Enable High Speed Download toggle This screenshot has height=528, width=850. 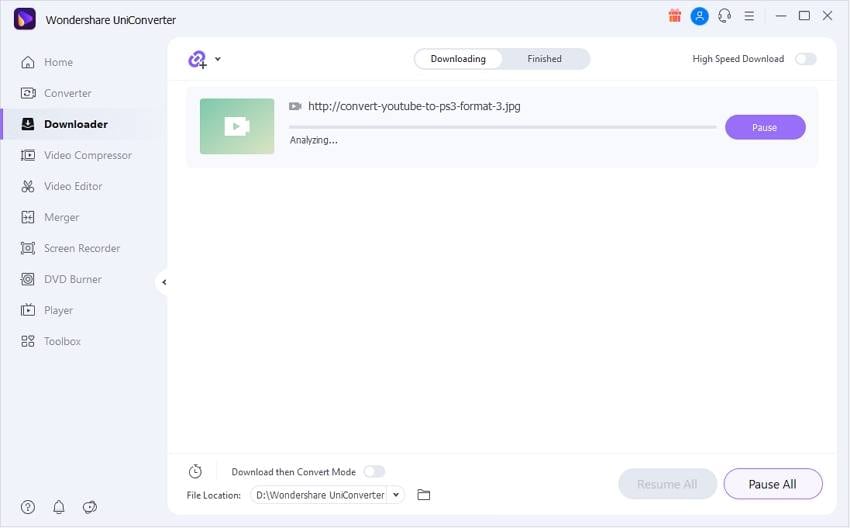pyautogui.click(x=806, y=59)
